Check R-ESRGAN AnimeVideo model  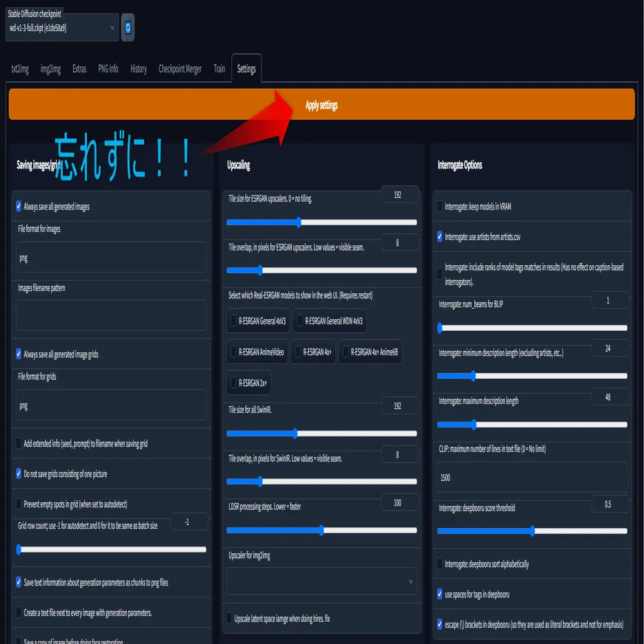(233, 352)
